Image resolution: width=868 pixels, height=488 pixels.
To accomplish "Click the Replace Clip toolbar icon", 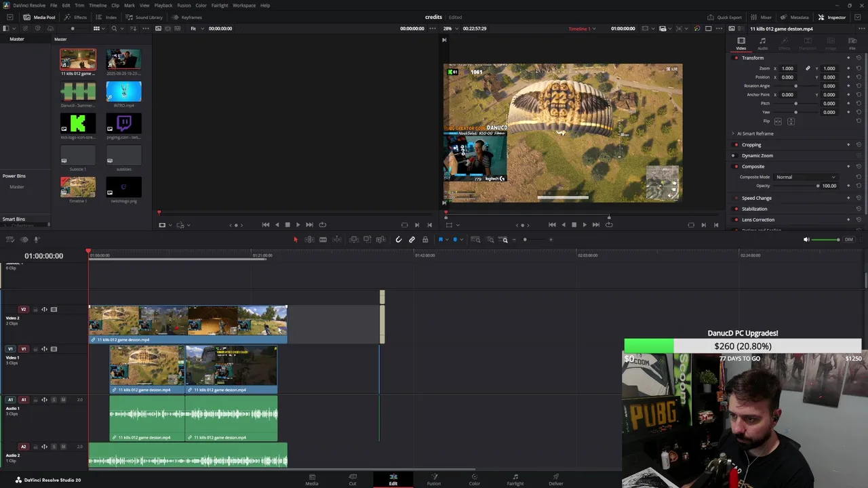I will pyautogui.click(x=381, y=239).
